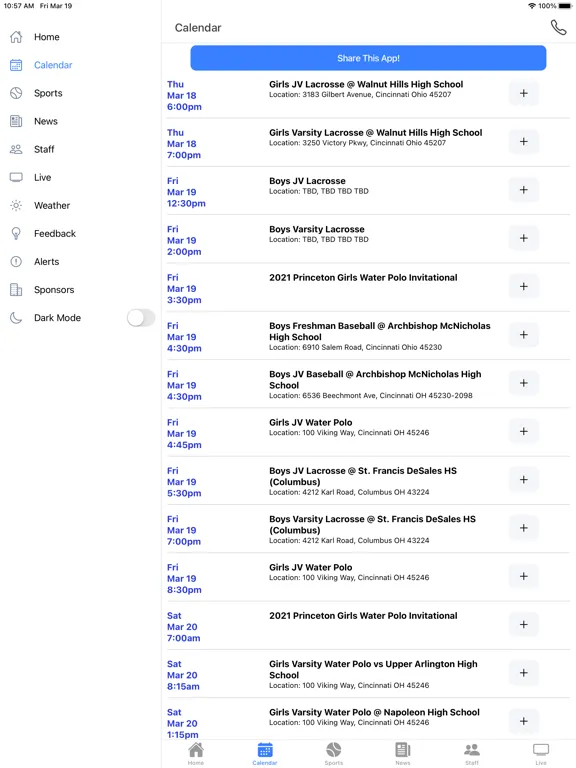Open Weather in the sidebar menu
Image resolution: width=576 pixels, height=768 pixels.
[x=52, y=205]
